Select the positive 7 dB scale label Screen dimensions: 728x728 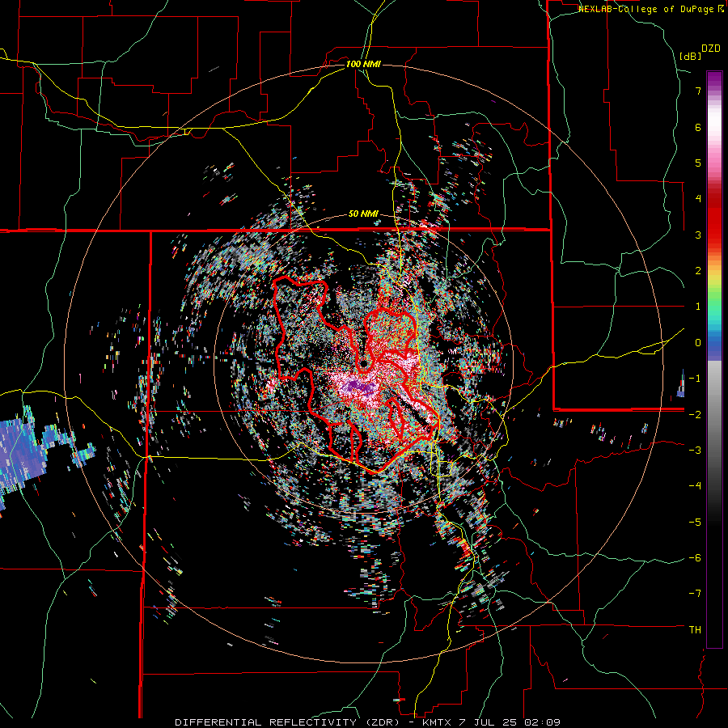(x=698, y=91)
